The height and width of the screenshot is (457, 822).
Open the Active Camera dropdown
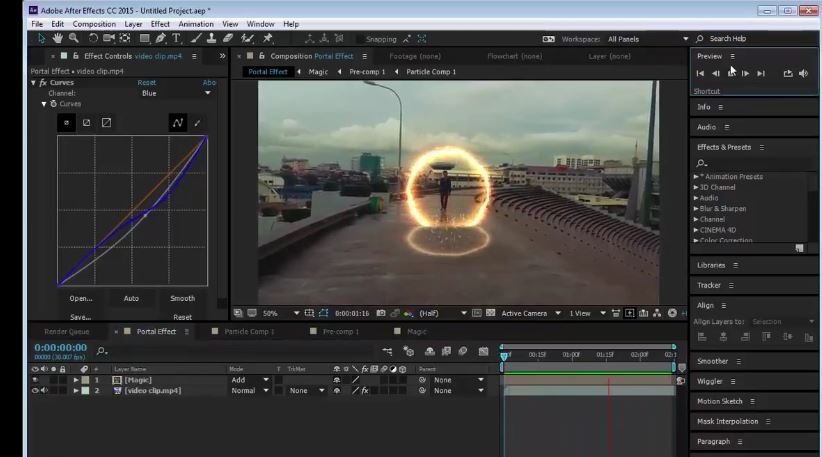(x=531, y=313)
